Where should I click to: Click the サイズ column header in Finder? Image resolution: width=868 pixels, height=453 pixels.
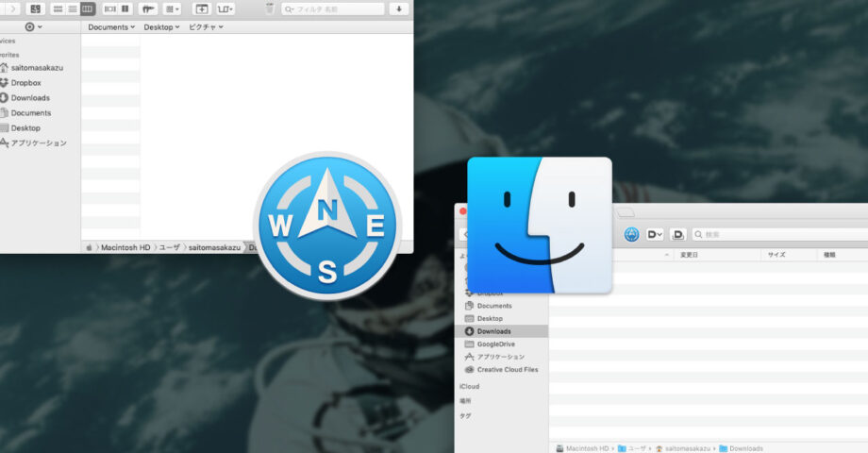click(776, 255)
